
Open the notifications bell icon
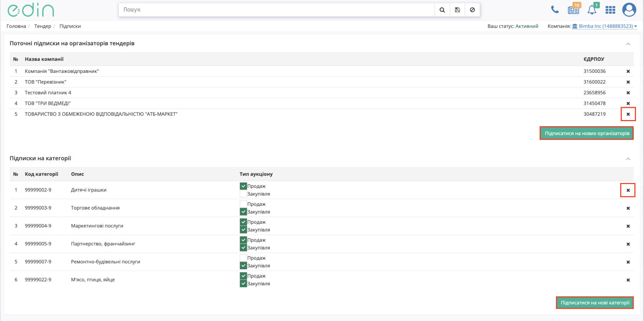pyautogui.click(x=592, y=9)
